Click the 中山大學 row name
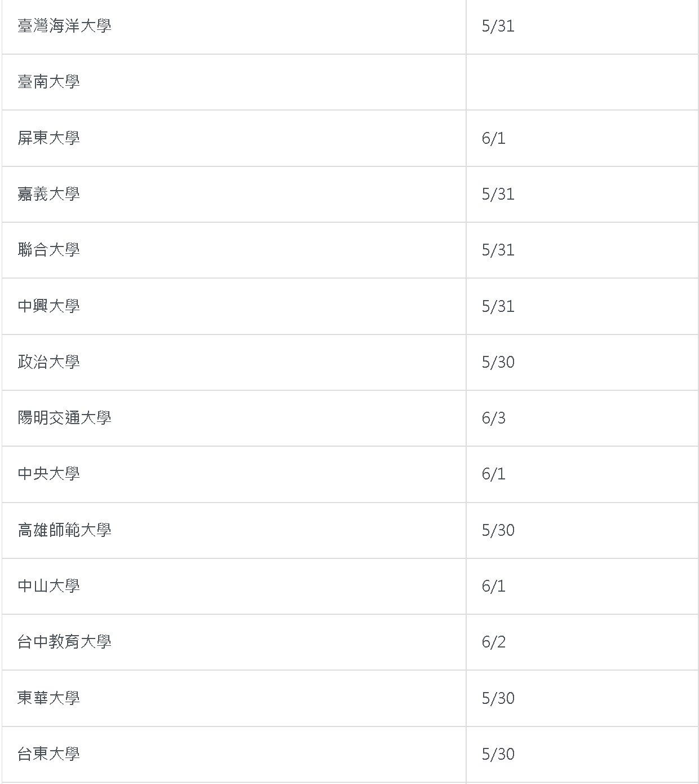 point(48,586)
